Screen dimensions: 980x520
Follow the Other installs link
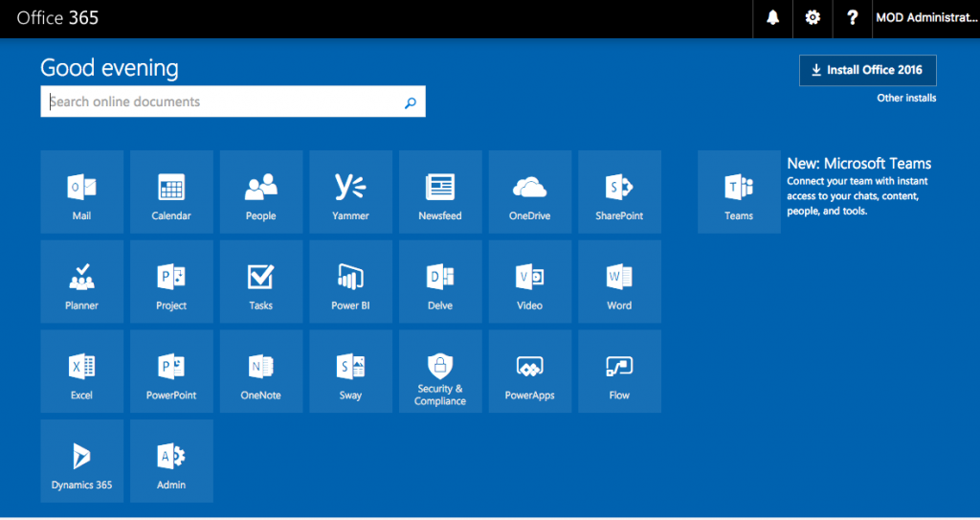(906, 98)
